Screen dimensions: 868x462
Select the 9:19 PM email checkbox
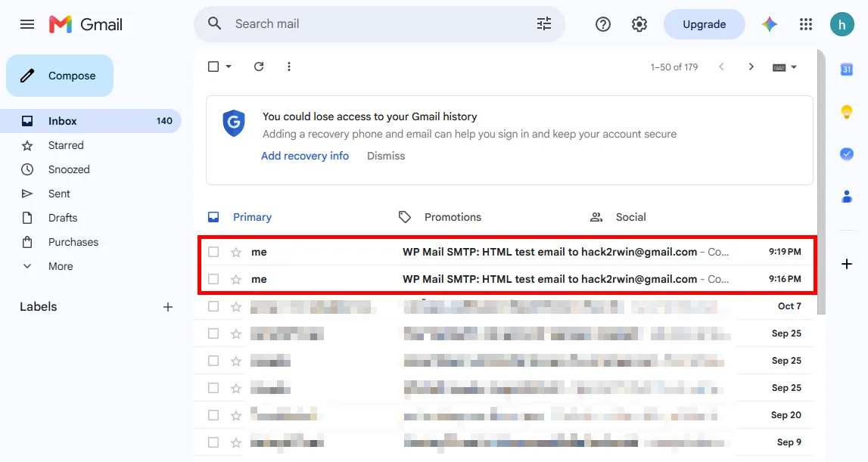(213, 252)
